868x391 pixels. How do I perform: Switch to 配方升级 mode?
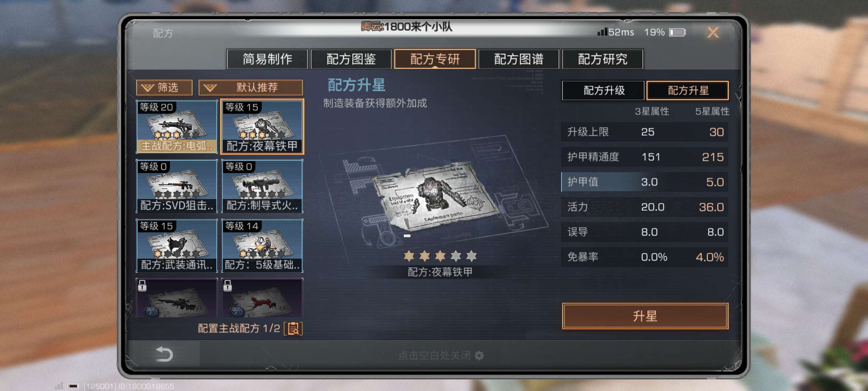point(603,90)
